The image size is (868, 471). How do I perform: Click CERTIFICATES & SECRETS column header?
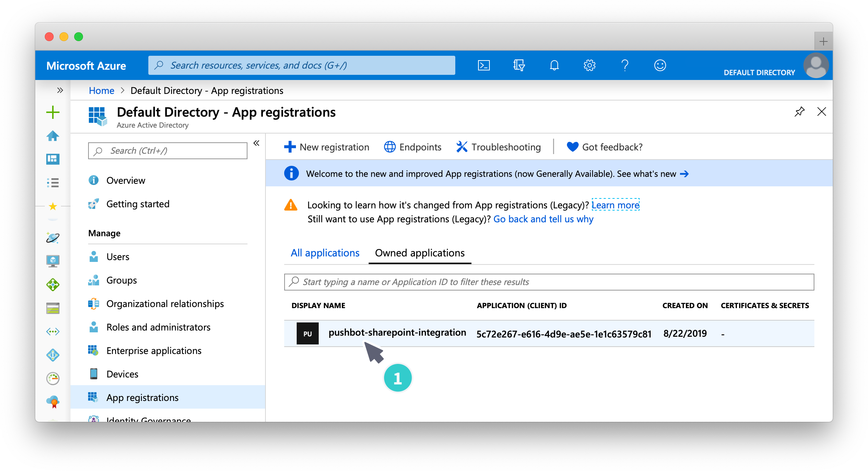pyautogui.click(x=765, y=306)
